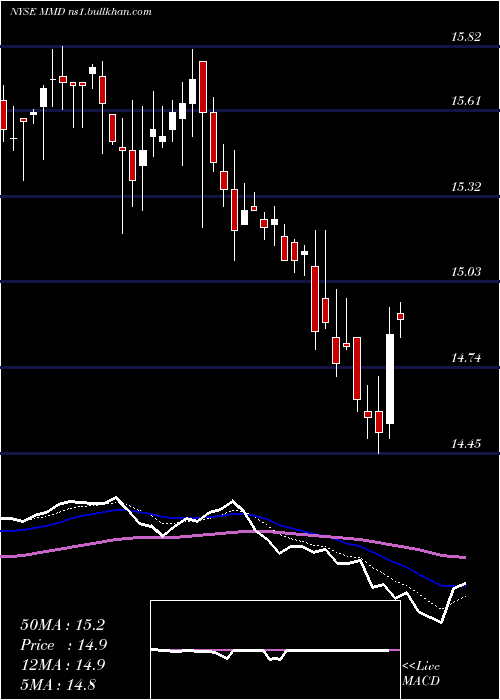This screenshot has width=500, height=700.
Task: Click the NYSE MMD chart title text
Action: pos(81,12)
